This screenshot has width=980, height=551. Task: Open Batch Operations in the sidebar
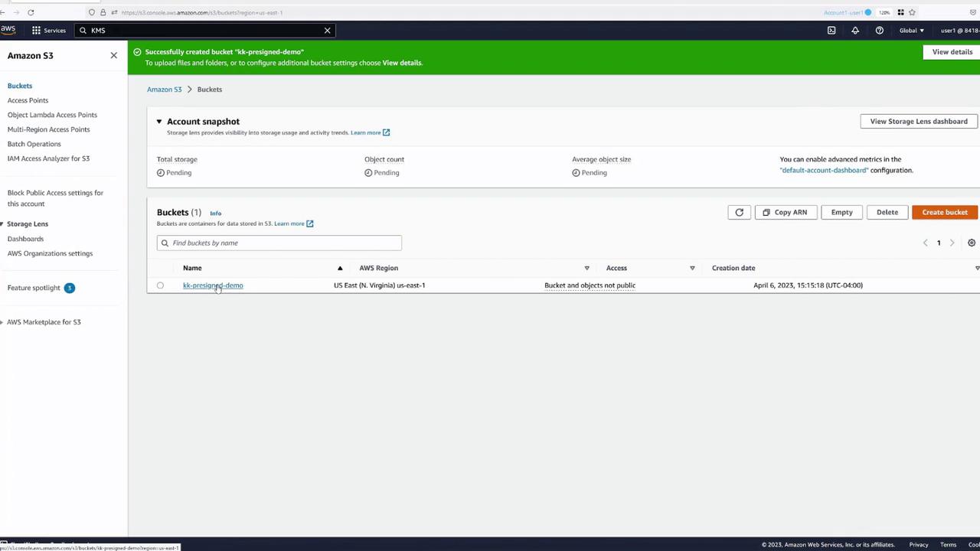coord(34,144)
